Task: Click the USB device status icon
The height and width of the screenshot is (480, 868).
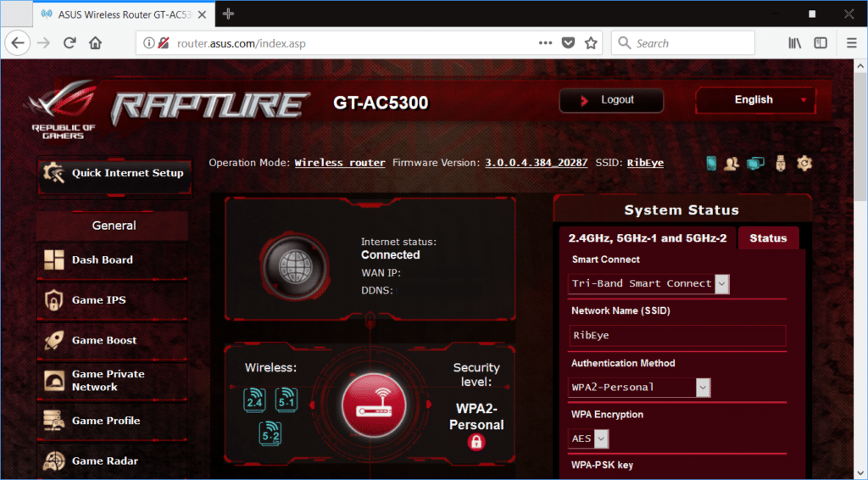Action: pos(781,164)
